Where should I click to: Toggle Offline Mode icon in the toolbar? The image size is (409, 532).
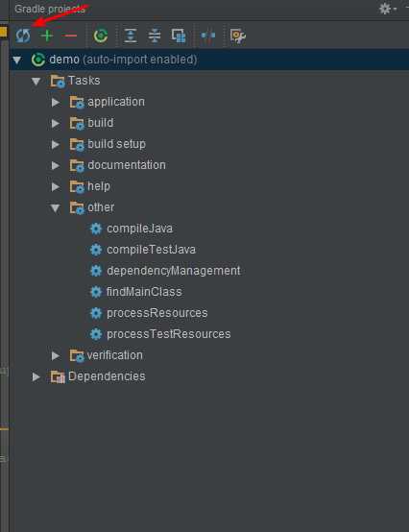[x=208, y=36]
